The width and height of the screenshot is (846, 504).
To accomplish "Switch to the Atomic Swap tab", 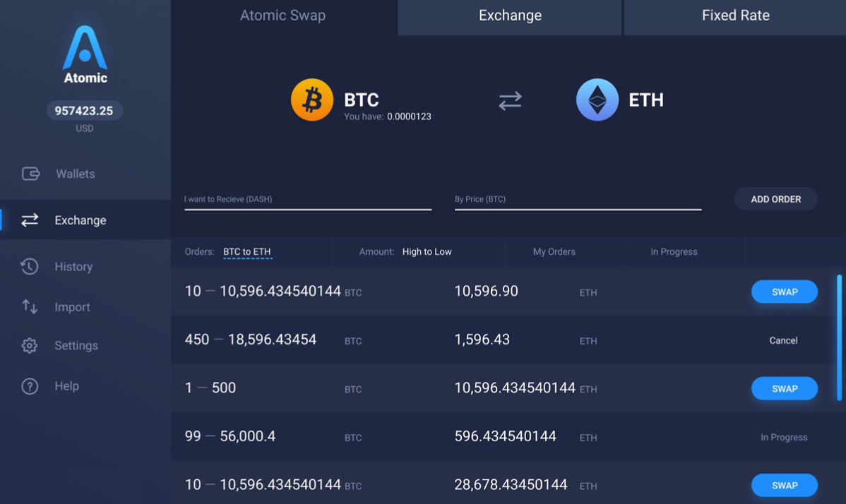I will coord(282,15).
